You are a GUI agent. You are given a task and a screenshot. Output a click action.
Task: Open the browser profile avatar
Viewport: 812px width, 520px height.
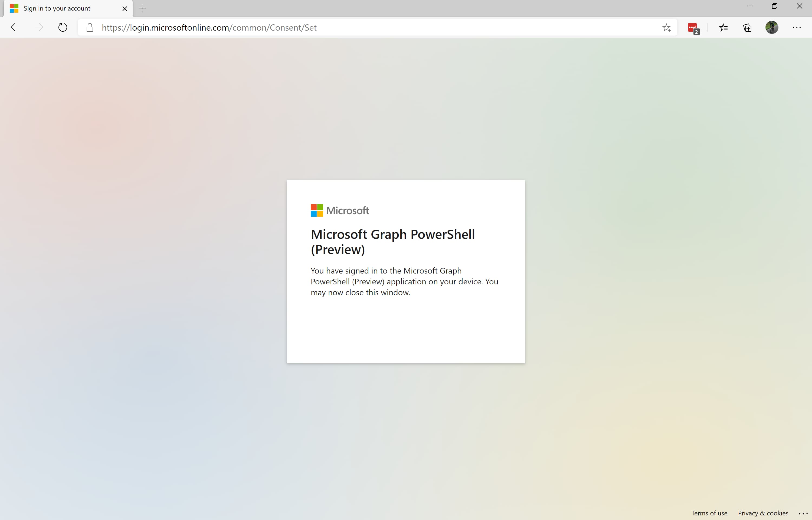[x=772, y=27]
